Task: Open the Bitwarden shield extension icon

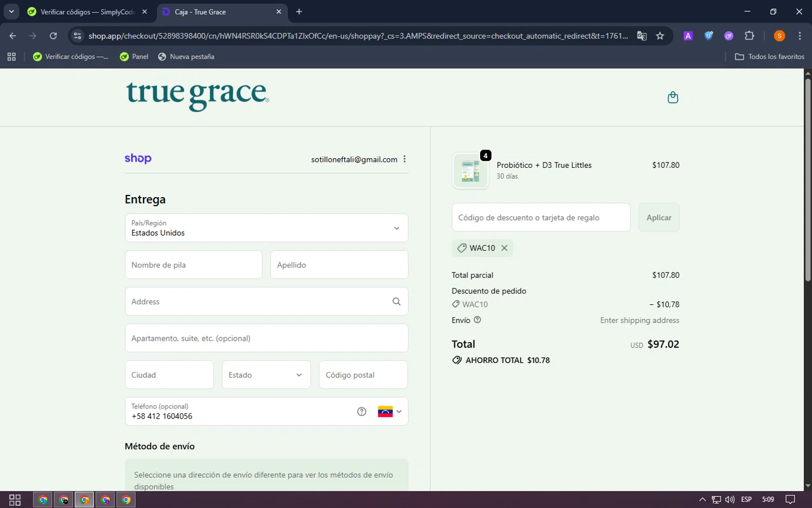Action: [x=709, y=36]
